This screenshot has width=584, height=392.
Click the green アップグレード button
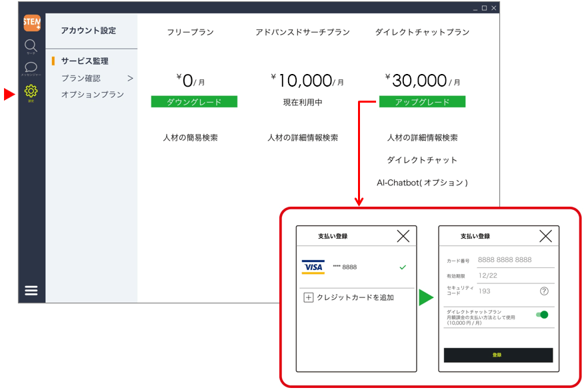click(x=422, y=102)
